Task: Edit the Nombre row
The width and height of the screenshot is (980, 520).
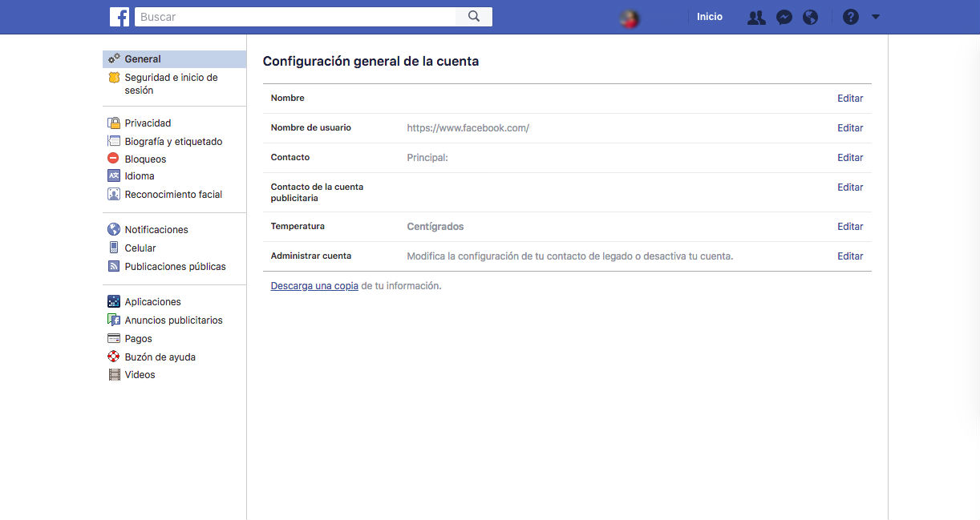Action: pyautogui.click(x=850, y=99)
